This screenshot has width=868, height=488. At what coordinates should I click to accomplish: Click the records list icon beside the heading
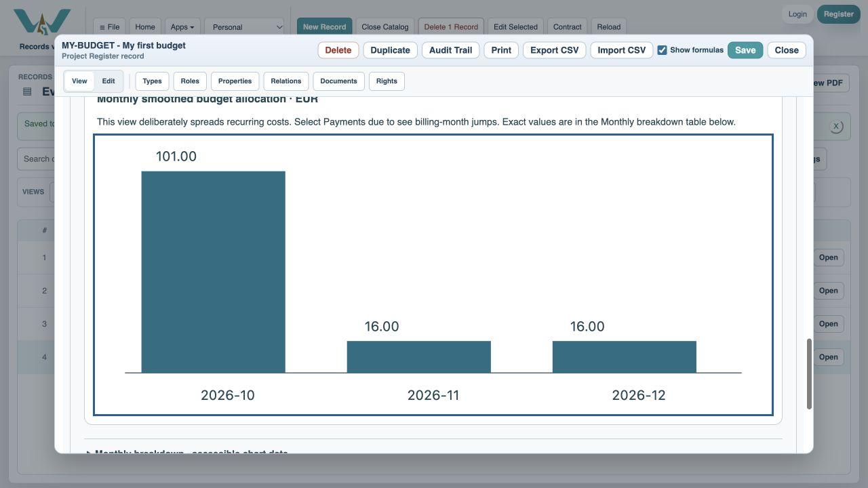click(27, 91)
